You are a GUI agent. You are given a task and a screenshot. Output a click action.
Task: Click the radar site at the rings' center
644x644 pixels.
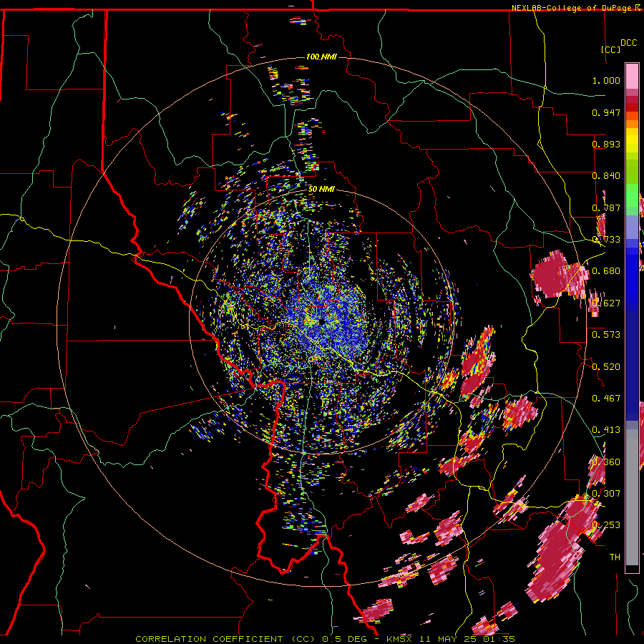point(321,322)
